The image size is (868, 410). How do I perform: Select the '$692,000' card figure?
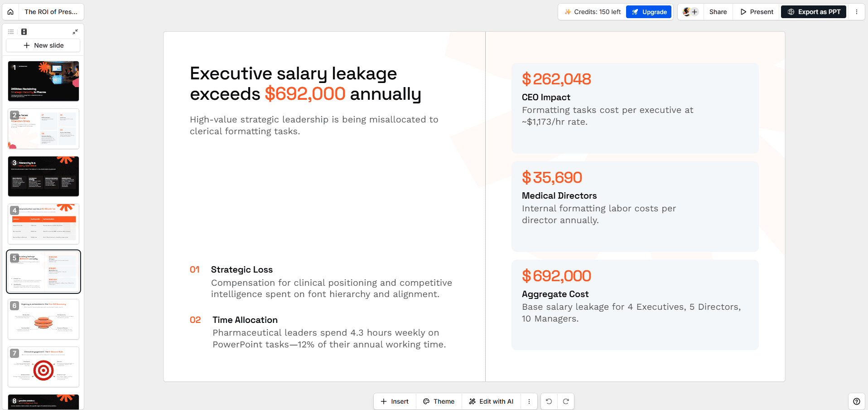pos(556,276)
